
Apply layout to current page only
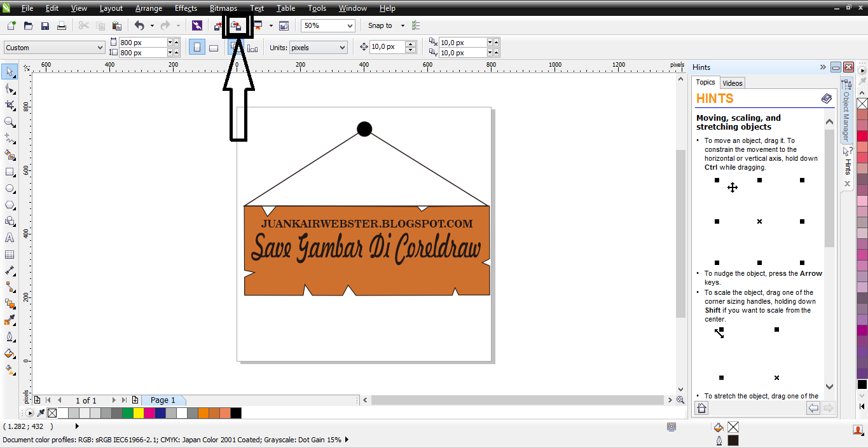pos(252,48)
